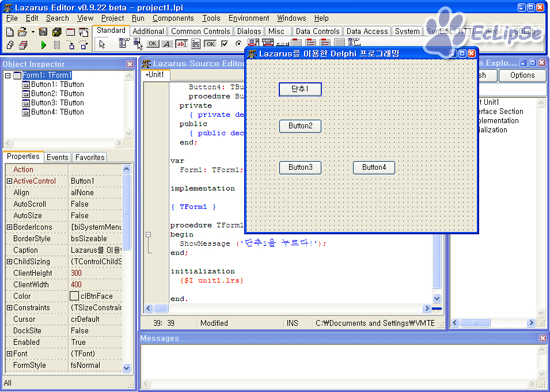Click the Step Over icon

point(84,45)
